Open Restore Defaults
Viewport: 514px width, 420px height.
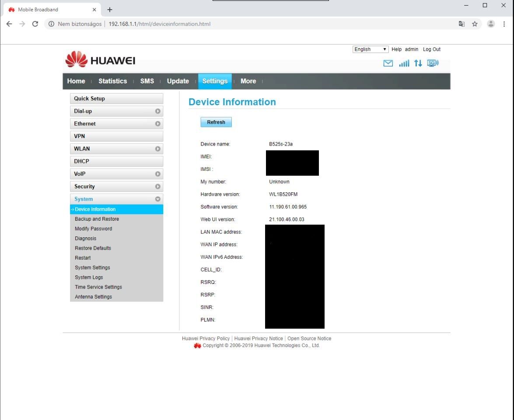(93, 248)
